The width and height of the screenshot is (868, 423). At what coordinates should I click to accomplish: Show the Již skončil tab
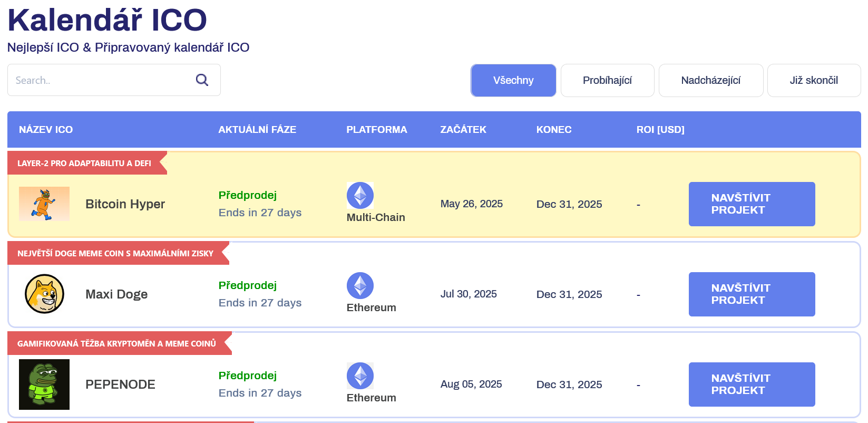pos(814,80)
